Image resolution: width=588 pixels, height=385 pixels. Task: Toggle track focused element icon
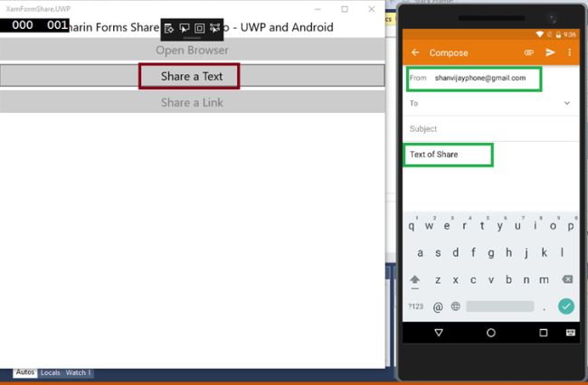pos(215,28)
